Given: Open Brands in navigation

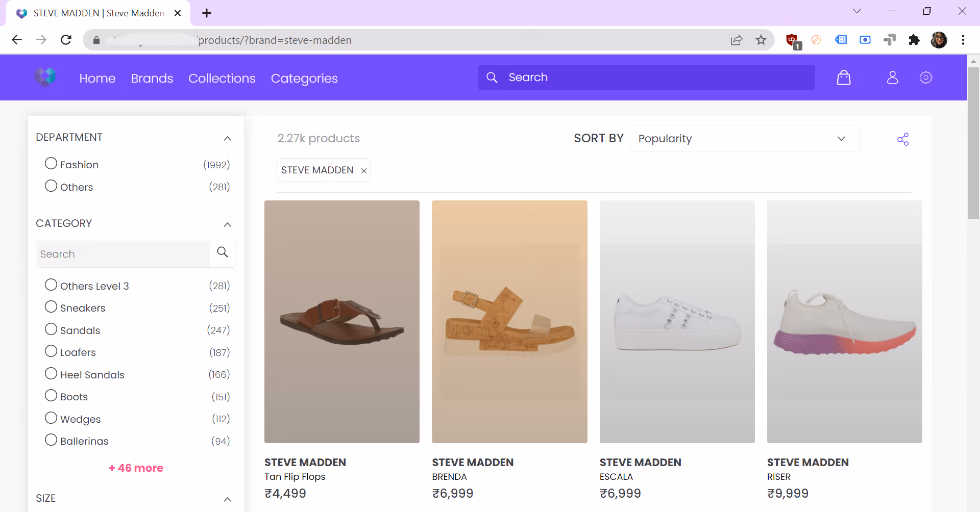Looking at the screenshot, I should click(152, 78).
